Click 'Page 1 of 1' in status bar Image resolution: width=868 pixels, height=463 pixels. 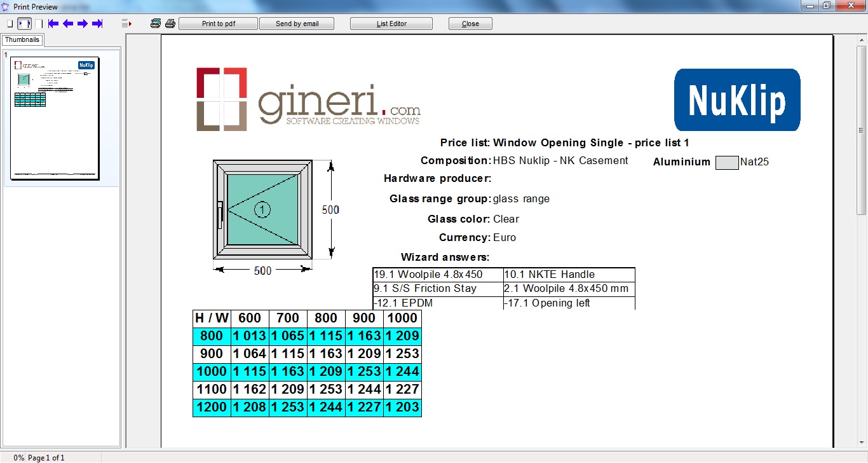tap(46, 458)
